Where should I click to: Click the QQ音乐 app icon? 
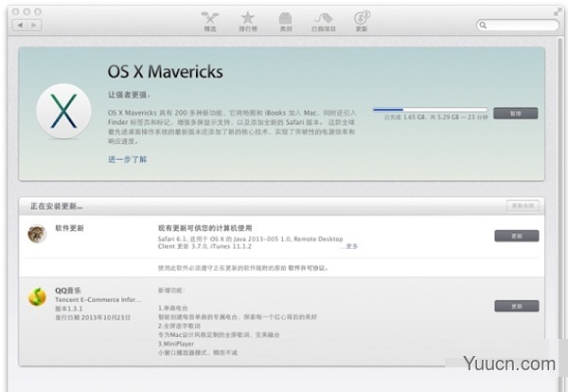point(37,296)
